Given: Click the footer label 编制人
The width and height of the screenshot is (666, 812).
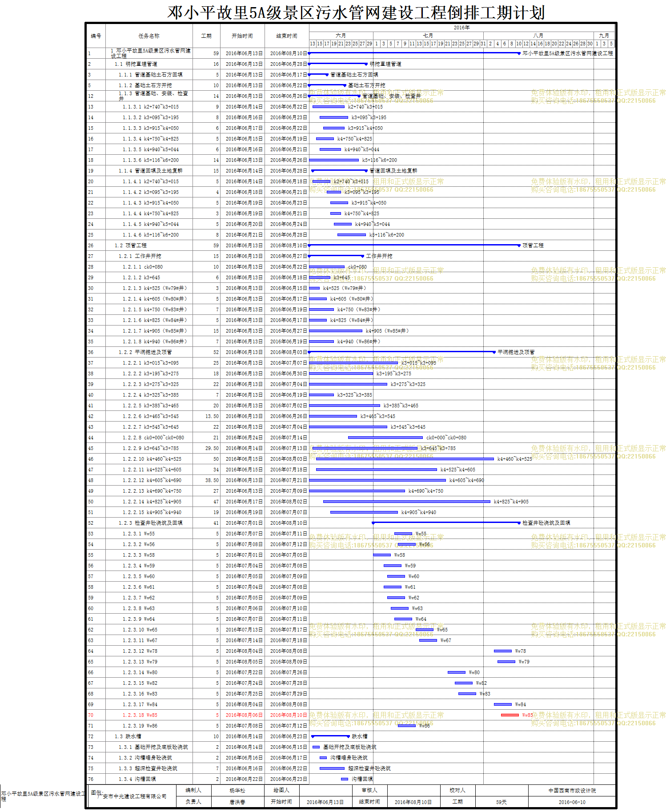Looking at the screenshot, I should [x=193, y=790].
